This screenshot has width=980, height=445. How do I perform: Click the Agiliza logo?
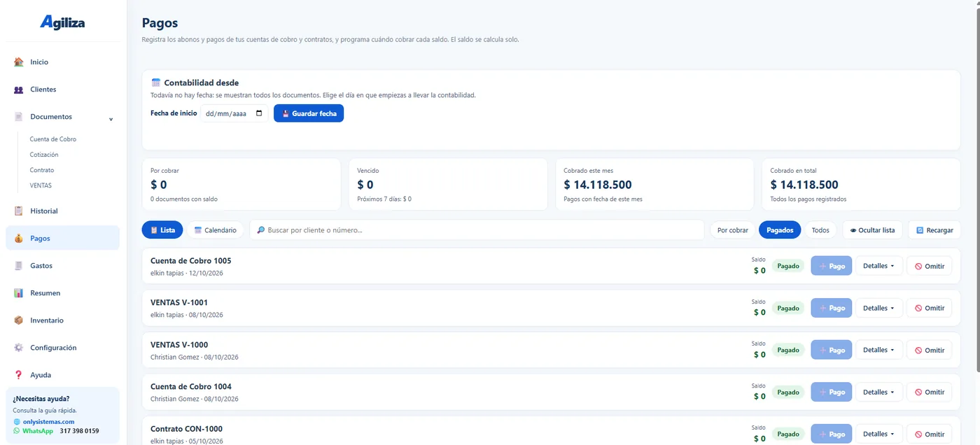coord(62,22)
